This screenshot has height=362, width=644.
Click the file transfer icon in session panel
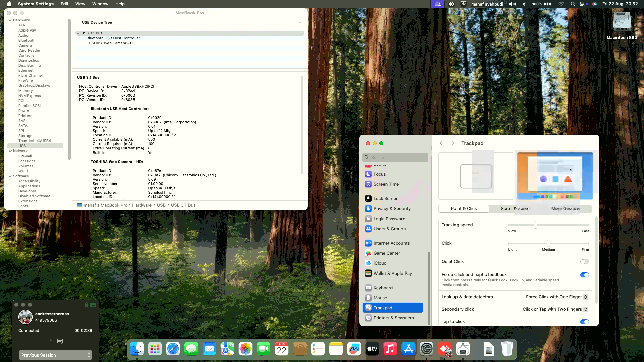pos(51,341)
